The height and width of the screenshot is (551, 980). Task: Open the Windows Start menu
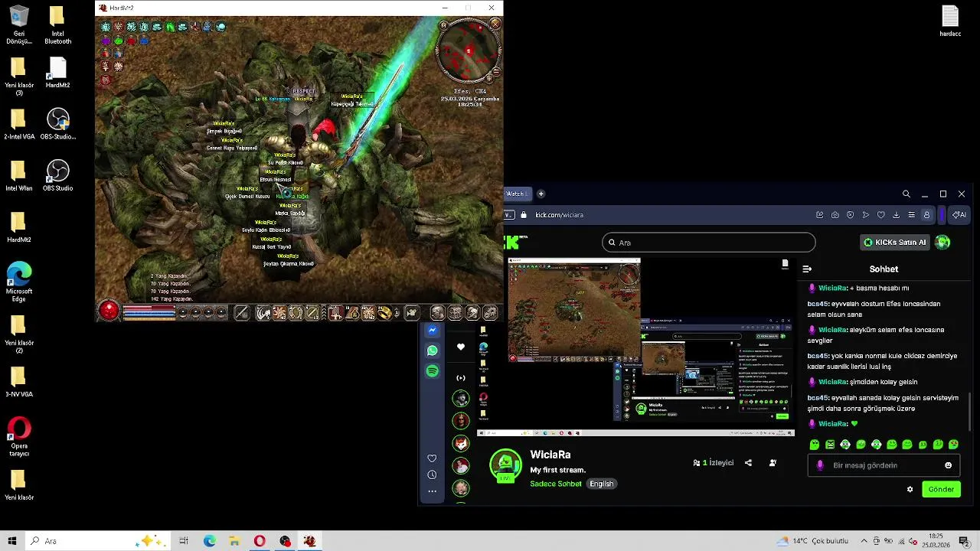point(12,541)
